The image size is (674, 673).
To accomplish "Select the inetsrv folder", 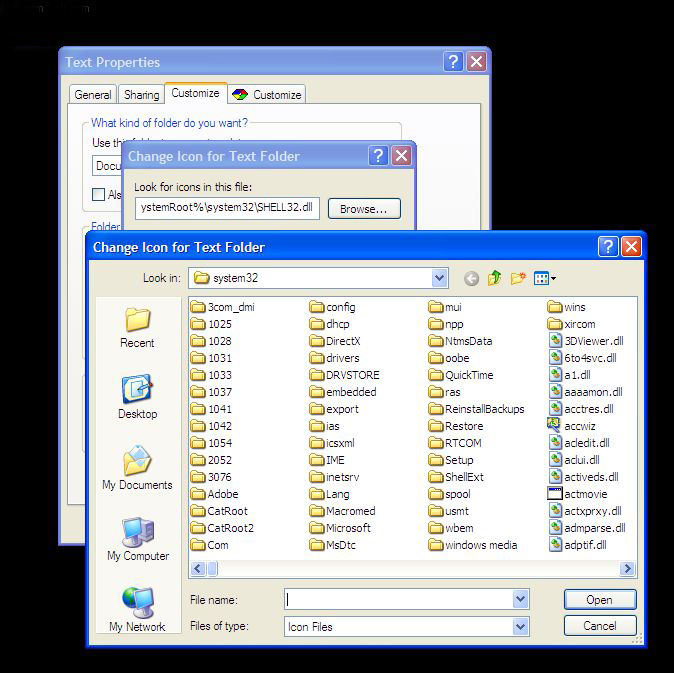I will pos(334,477).
